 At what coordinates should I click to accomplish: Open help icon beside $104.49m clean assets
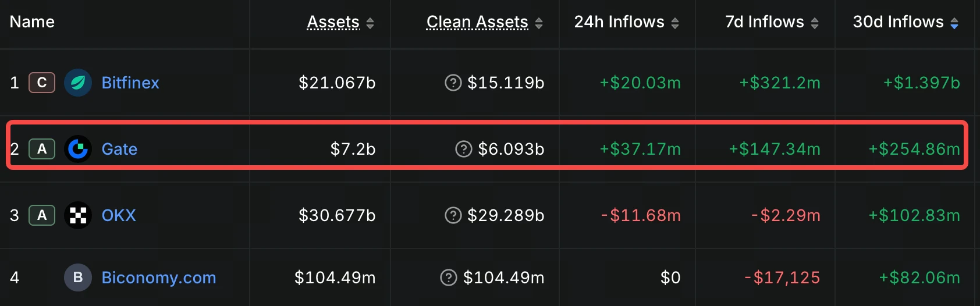coord(449,277)
